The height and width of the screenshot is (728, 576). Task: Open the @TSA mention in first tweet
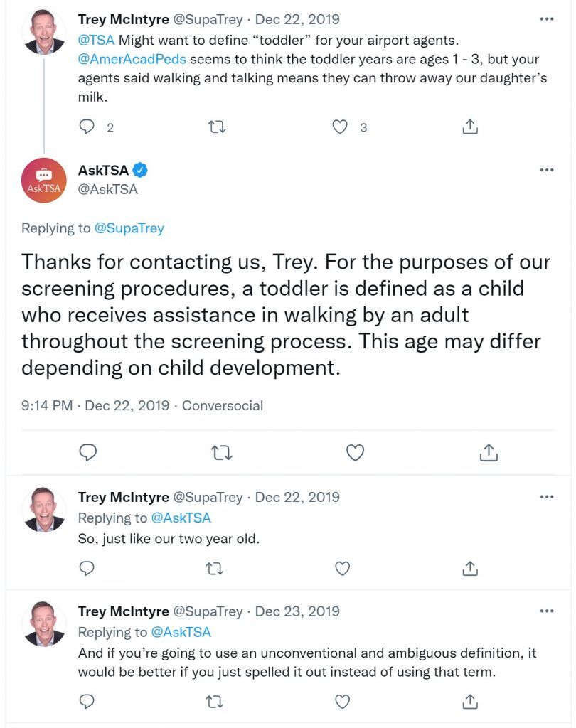coord(96,41)
